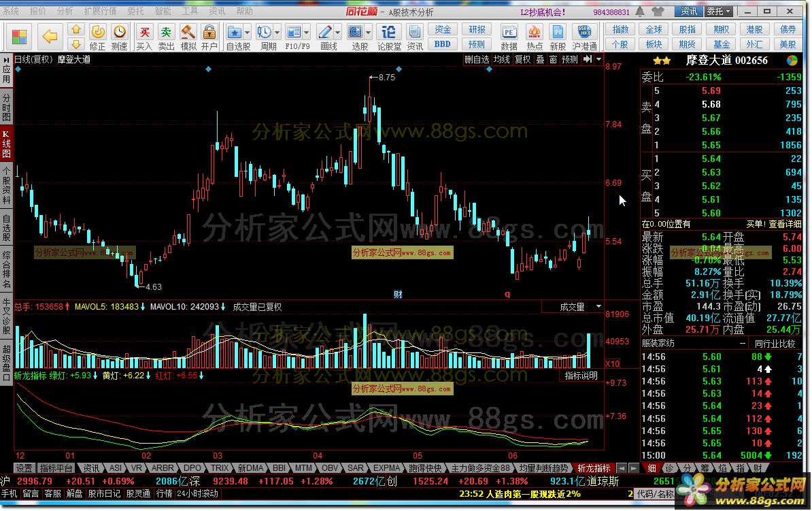Open the dropdown arrow at chart toolbar end
812x511 pixels.
[x=598, y=60]
